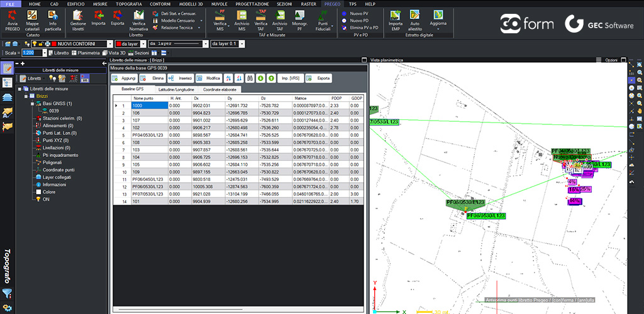644x314 pixels.
Task: Toggle the Colore checkbox in tree
Action: 38,192
